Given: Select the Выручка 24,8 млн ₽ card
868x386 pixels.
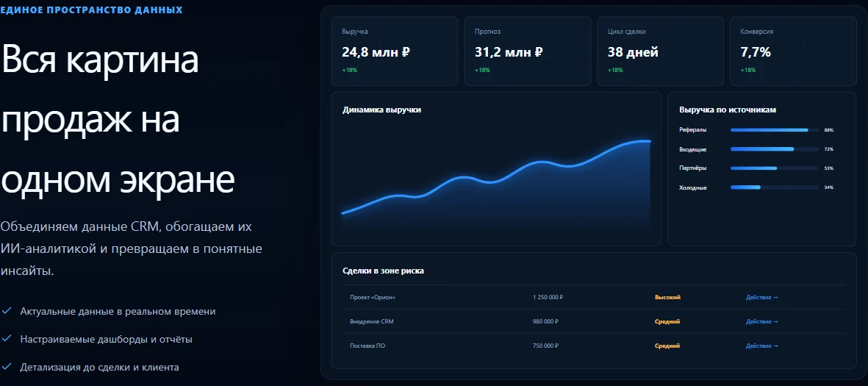Looking at the screenshot, I should click(395, 51).
